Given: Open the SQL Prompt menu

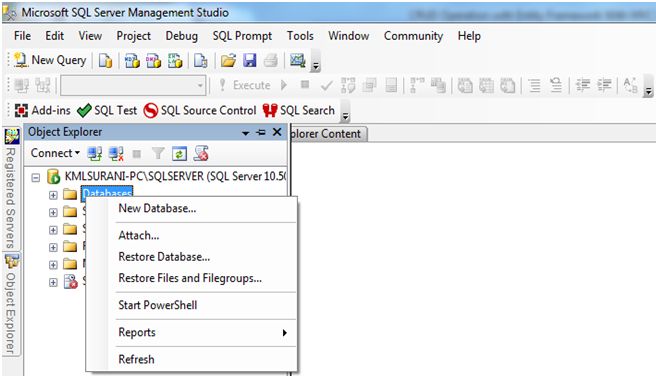Looking at the screenshot, I should tap(242, 36).
